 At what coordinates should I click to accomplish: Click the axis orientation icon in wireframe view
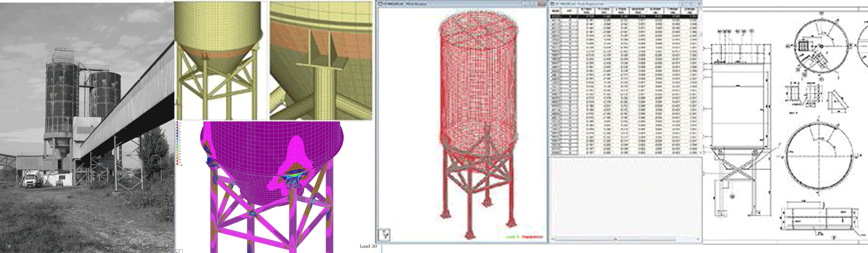click(x=385, y=235)
